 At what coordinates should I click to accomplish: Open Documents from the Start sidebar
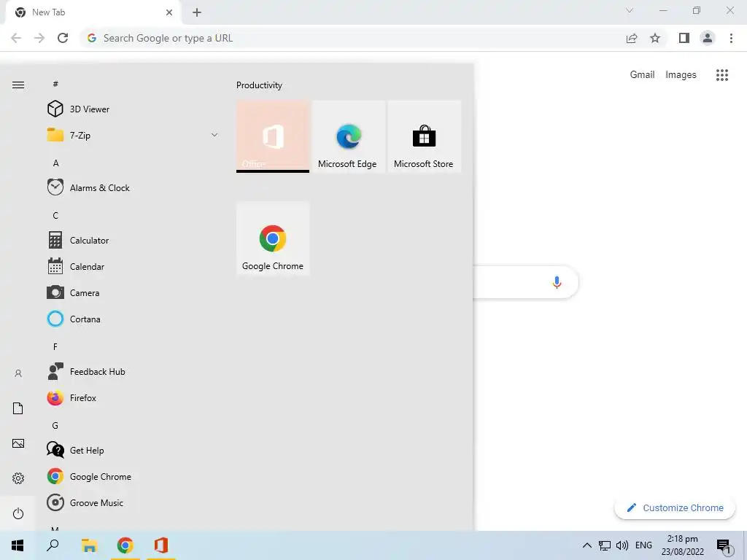18,408
